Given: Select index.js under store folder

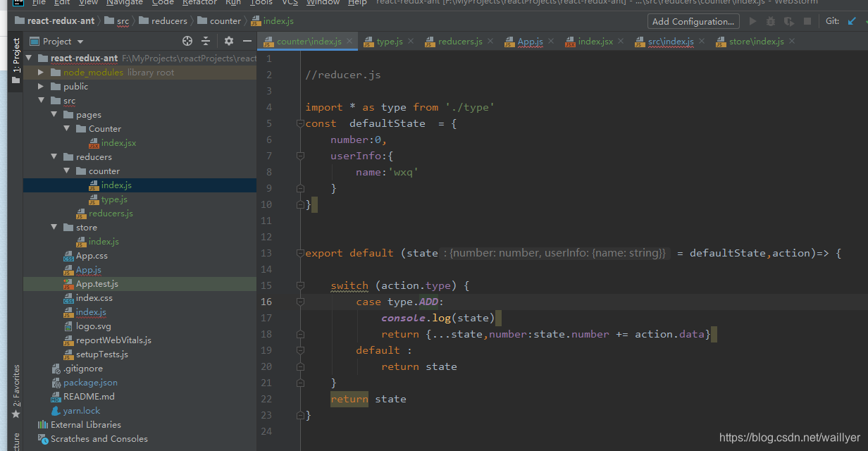Looking at the screenshot, I should point(97,241).
